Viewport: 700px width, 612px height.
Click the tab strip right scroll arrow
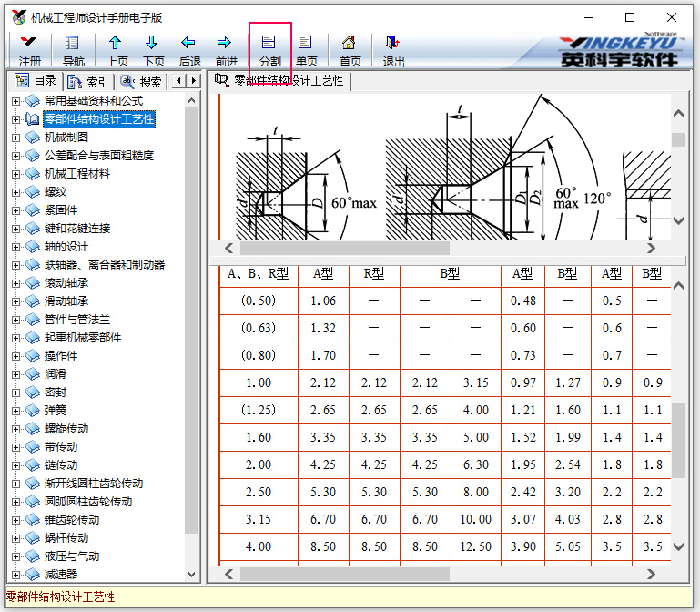click(193, 81)
